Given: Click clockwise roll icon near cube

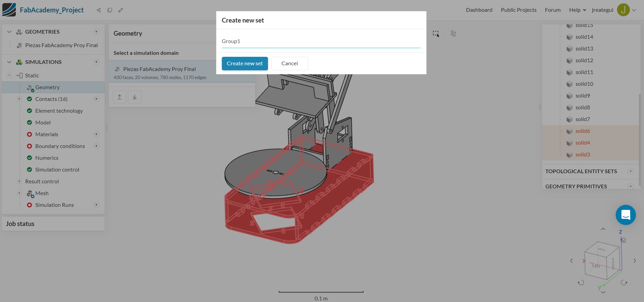Looking at the screenshot, I should pyautogui.click(x=624, y=282).
